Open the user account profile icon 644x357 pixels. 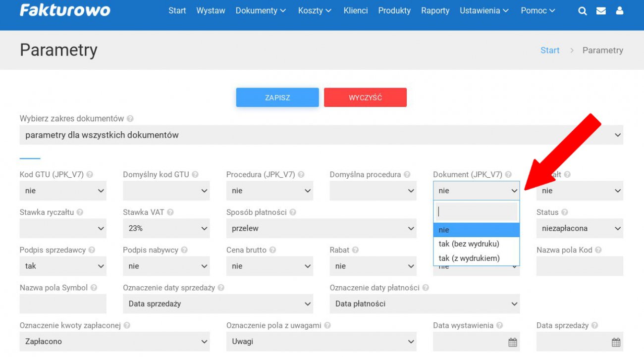(x=619, y=11)
